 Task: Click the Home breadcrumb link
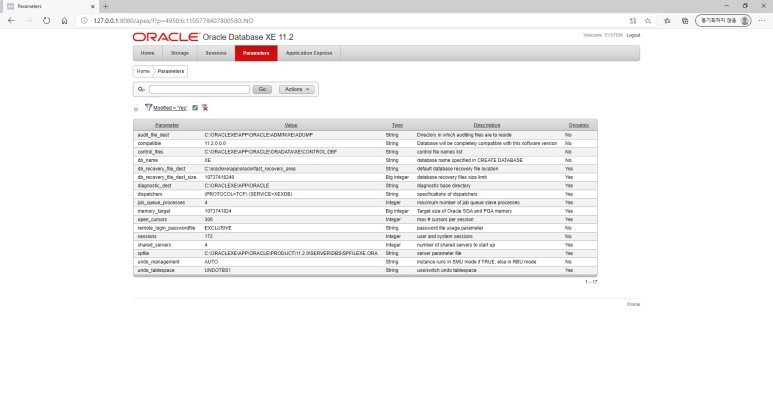(x=143, y=71)
